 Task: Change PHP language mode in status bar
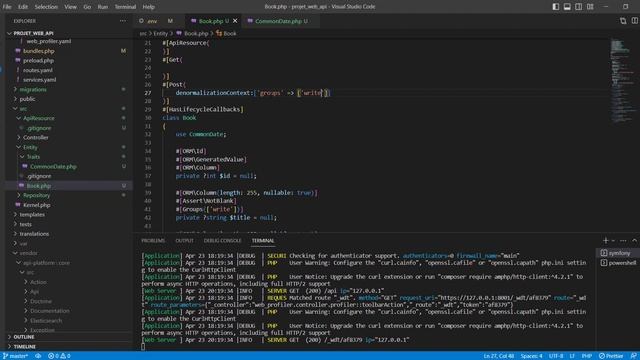(x=587, y=356)
